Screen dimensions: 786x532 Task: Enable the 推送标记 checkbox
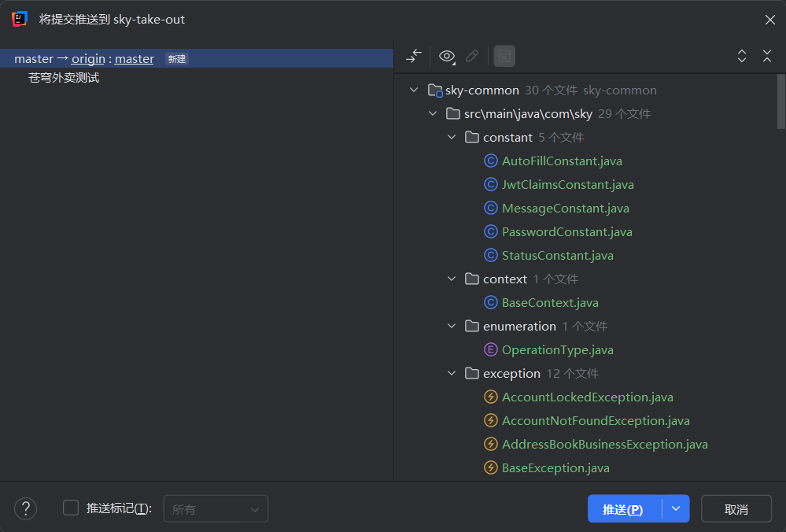(71, 508)
